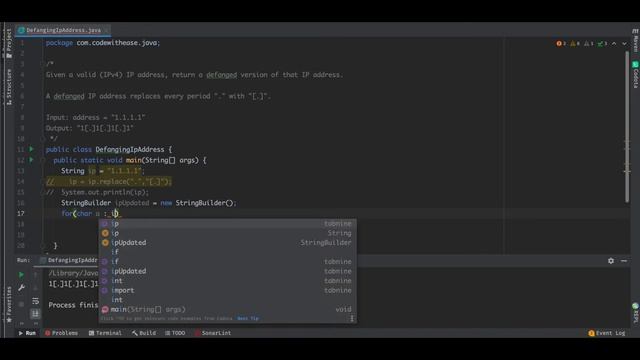
Task: Place cursor on line 16 StringBuilder declaration
Action: [x=149, y=203]
